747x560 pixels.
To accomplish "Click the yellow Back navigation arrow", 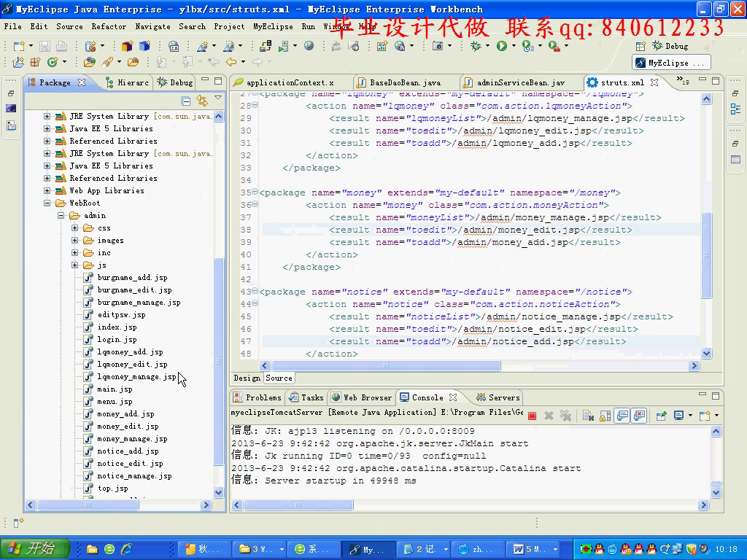I will pyautogui.click(x=231, y=62).
